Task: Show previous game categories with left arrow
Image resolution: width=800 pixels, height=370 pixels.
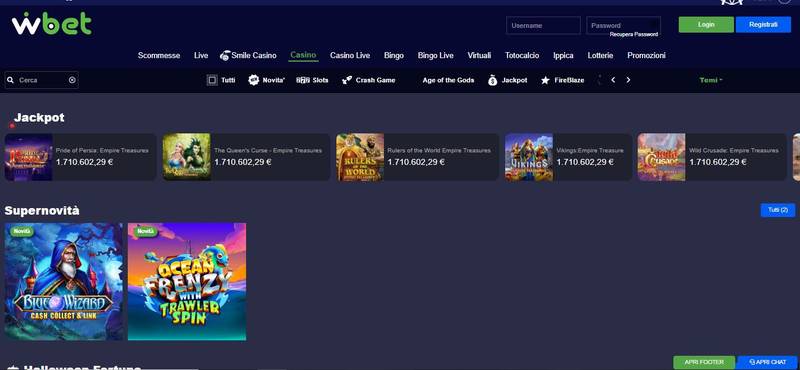Action: 613,80
